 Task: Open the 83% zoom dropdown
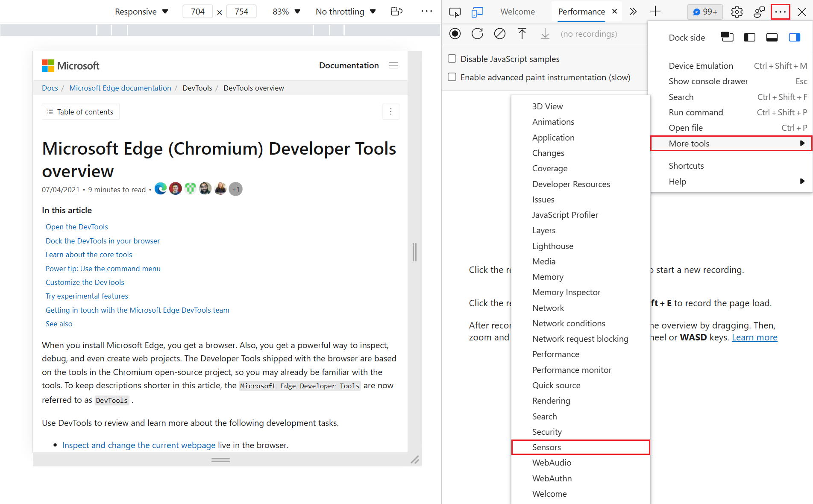point(286,12)
